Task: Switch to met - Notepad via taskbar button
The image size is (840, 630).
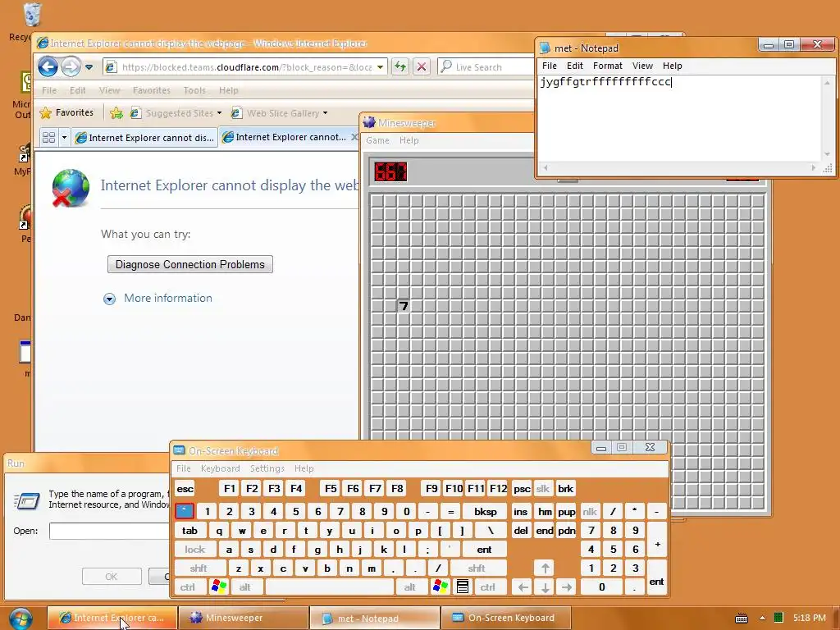Action: coord(374,618)
